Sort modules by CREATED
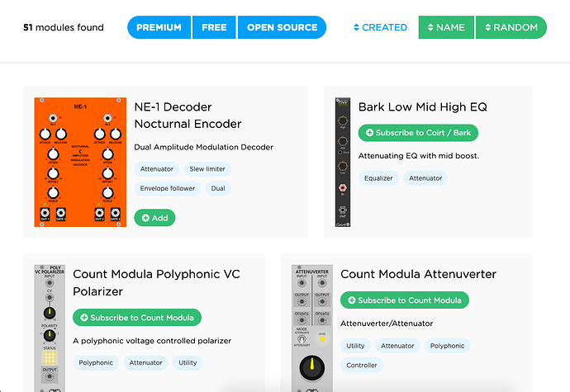Viewport: 570px width, 392px height. coord(380,27)
